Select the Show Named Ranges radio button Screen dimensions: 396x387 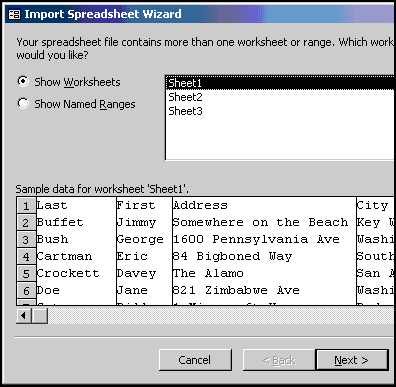click(x=23, y=103)
